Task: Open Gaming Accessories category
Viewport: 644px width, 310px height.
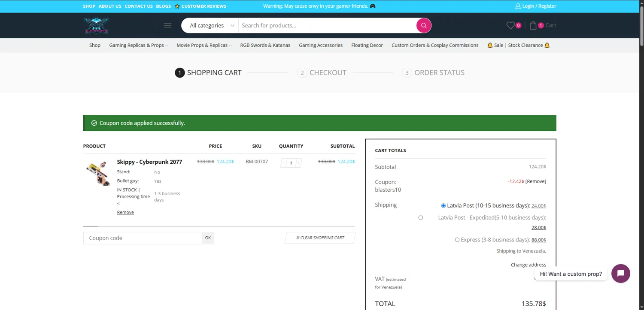Action: [x=321, y=45]
